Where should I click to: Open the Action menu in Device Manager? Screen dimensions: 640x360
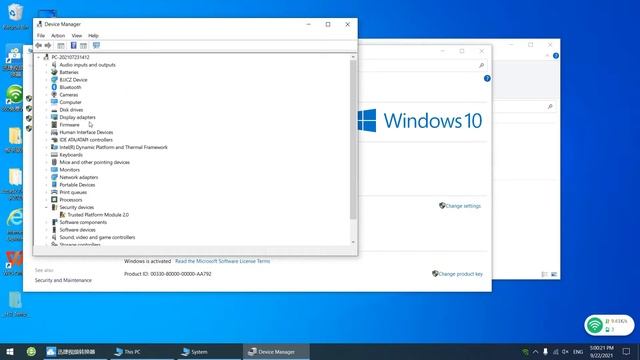(x=58, y=36)
